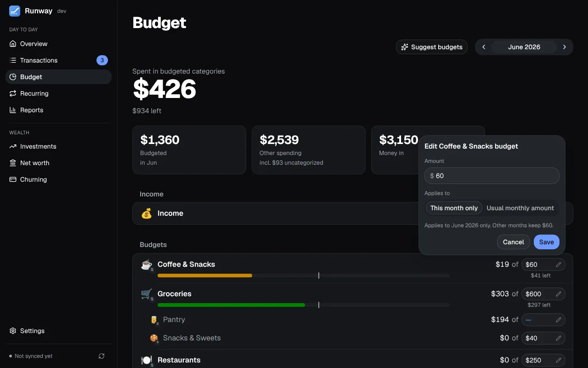Open Net worth in the sidebar
The width and height of the screenshot is (588, 368).
(58, 163)
